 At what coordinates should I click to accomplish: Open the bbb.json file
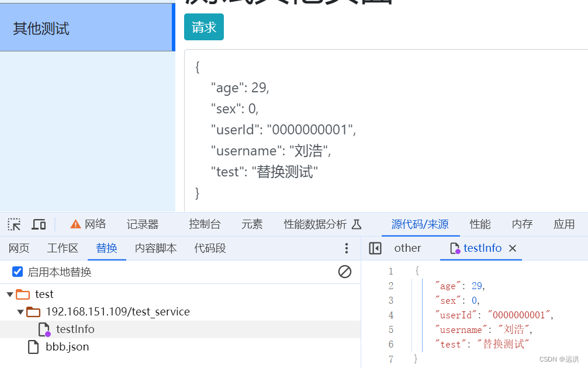click(x=67, y=347)
